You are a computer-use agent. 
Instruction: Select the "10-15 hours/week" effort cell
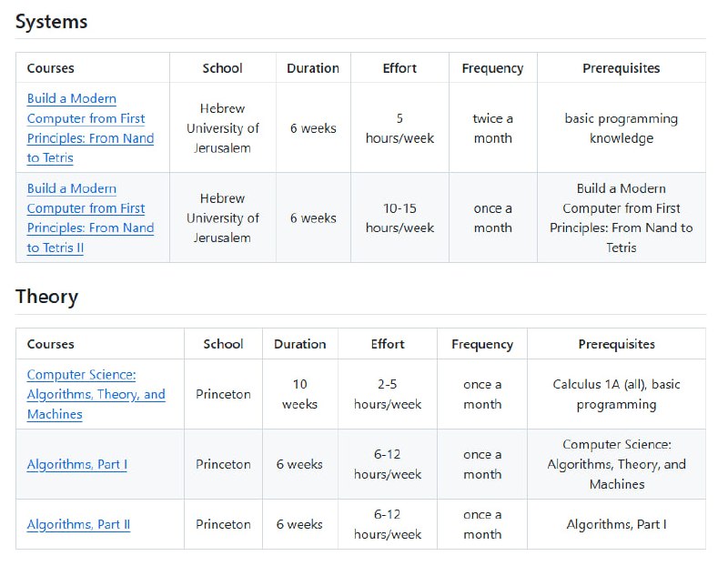(x=399, y=218)
